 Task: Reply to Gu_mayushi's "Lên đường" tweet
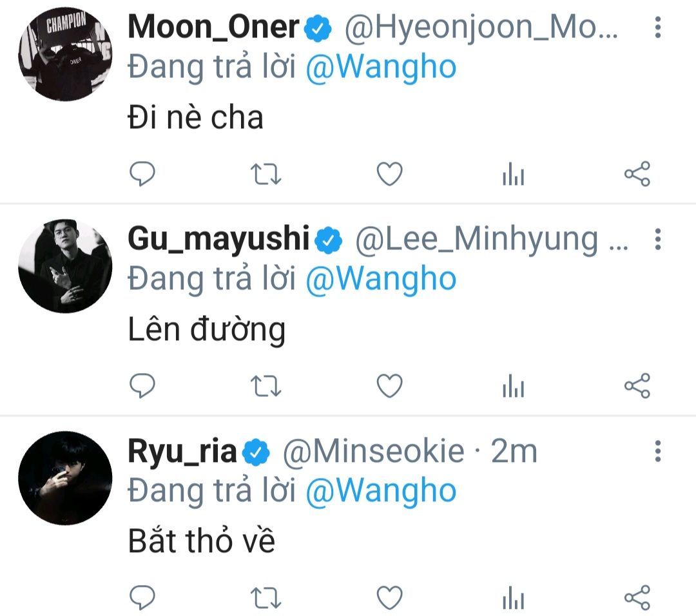point(142,385)
